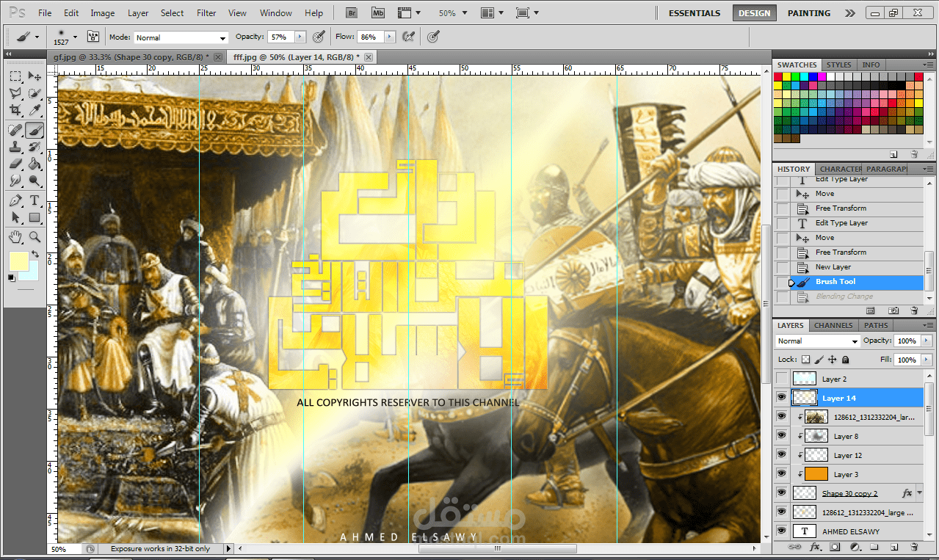Select the Quick Selection tool

click(35, 93)
